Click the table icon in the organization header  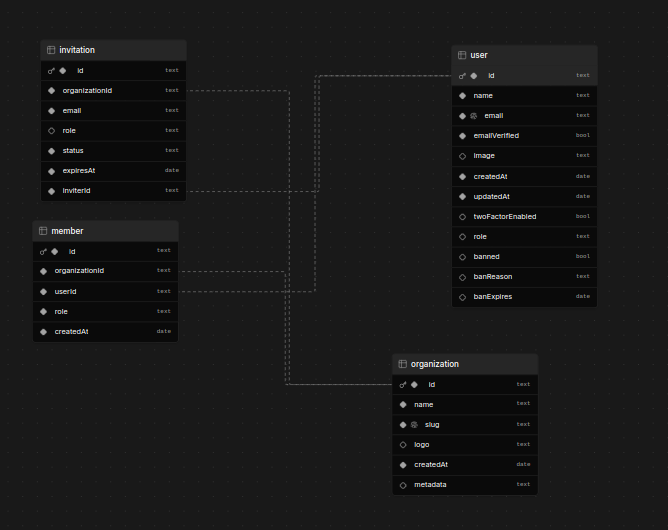pyautogui.click(x=402, y=364)
